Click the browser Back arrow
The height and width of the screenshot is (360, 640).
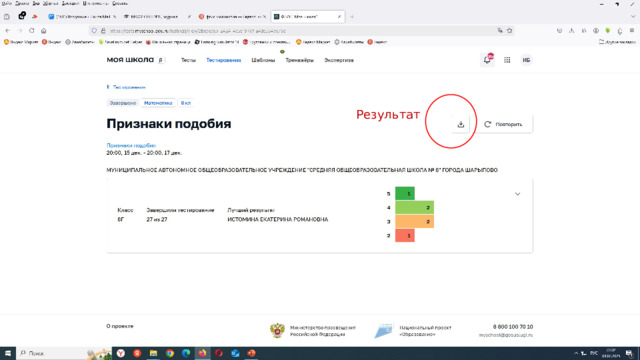(x=8, y=31)
